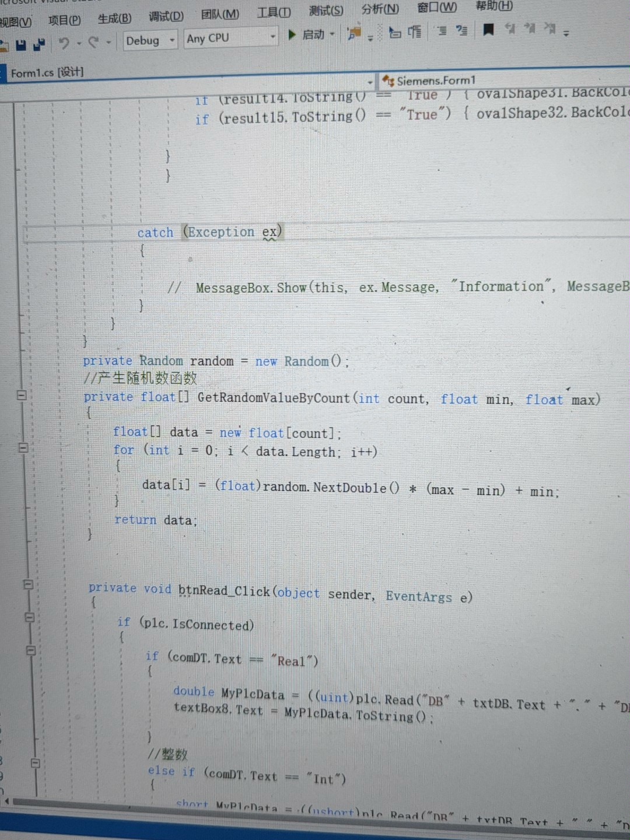Click the 'catch (Exception ex)' line
The width and height of the screenshot is (630, 840).
[x=209, y=232]
